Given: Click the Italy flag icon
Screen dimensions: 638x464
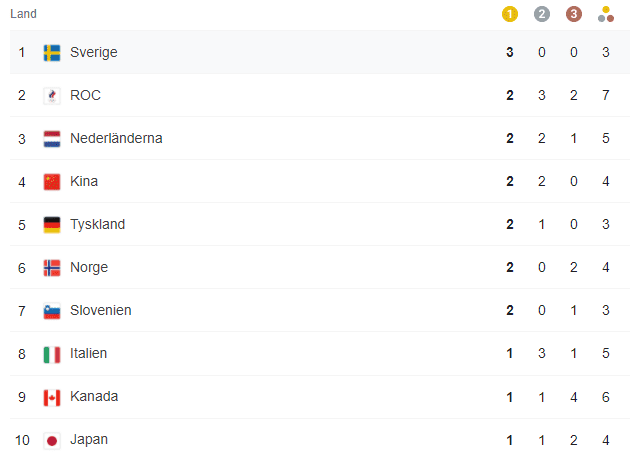Looking at the screenshot, I should coord(52,355).
